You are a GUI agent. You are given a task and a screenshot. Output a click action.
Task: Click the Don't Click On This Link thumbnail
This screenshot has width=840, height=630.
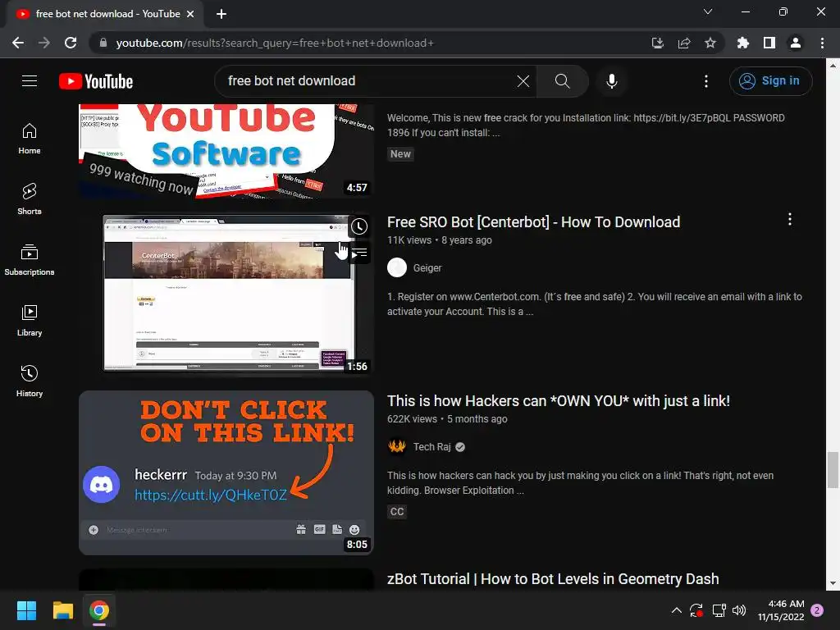226,472
